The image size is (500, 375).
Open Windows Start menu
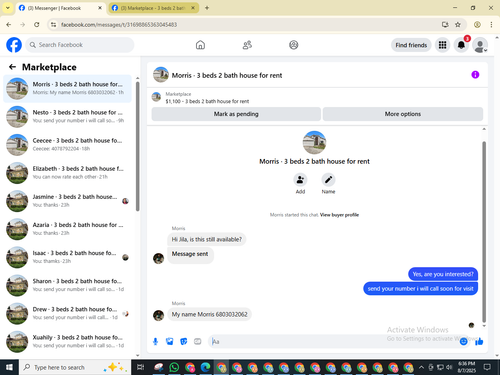point(9,367)
